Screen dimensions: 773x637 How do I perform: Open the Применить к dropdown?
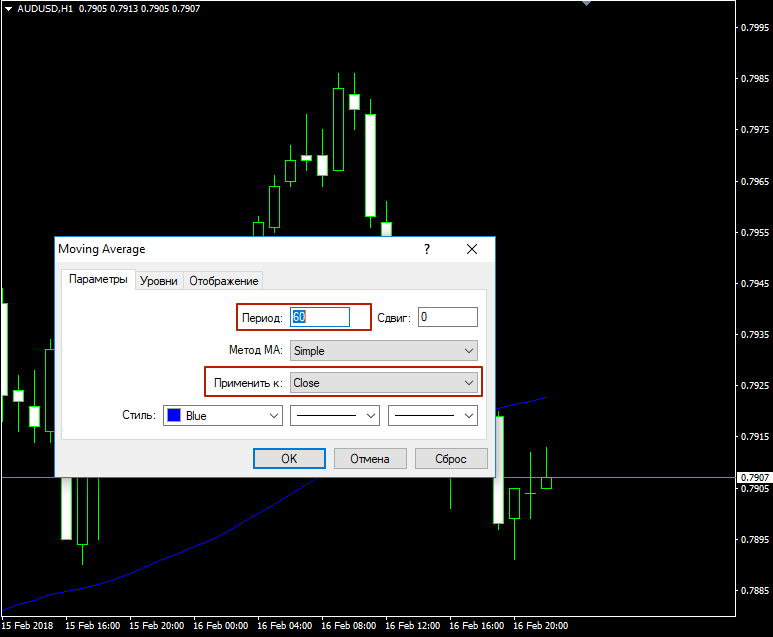(x=383, y=382)
